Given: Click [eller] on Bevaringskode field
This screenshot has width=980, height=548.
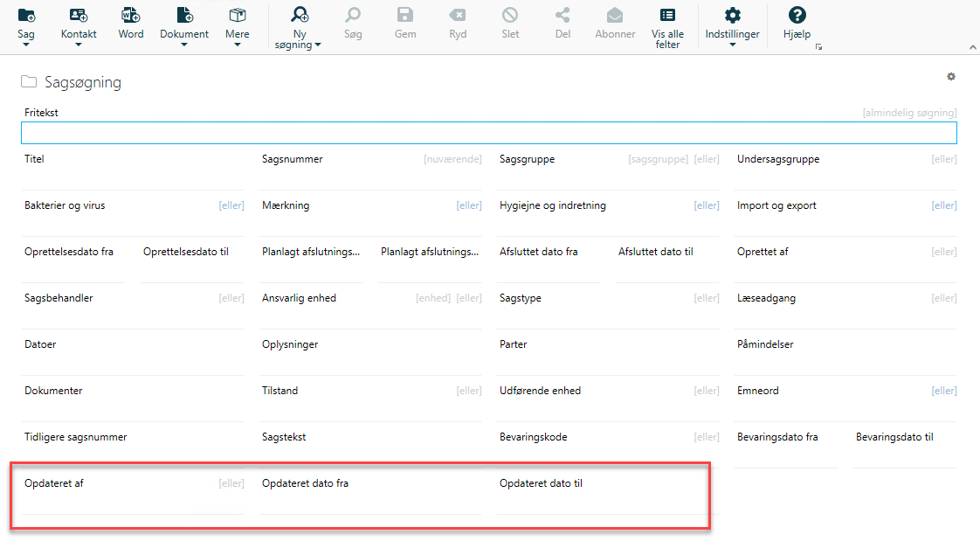Looking at the screenshot, I should (707, 437).
